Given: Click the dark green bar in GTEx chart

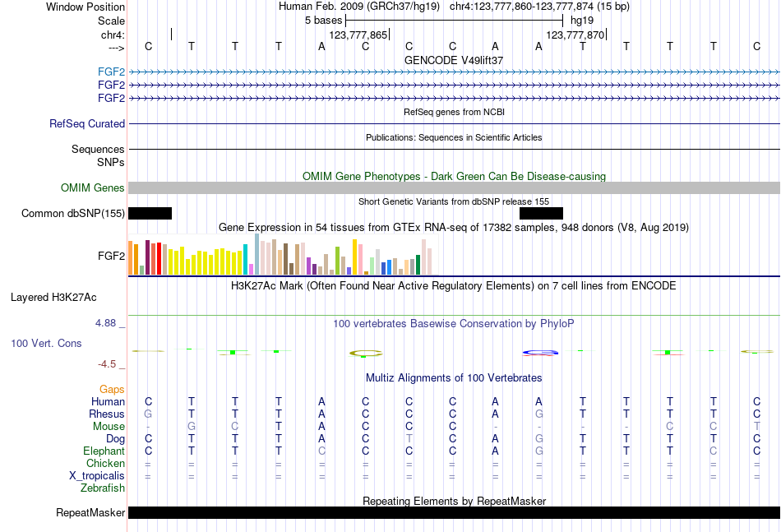Looking at the screenshot, I should click(x=418, y=265).
